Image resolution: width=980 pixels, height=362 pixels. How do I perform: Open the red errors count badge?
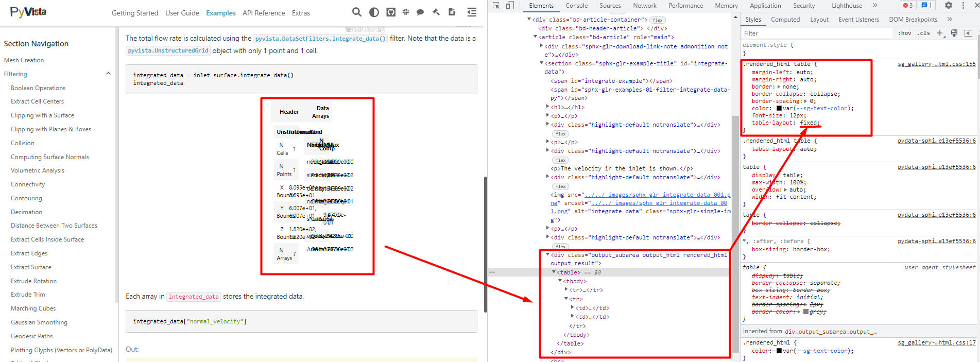pyautogui.click(x=908, y=5)
